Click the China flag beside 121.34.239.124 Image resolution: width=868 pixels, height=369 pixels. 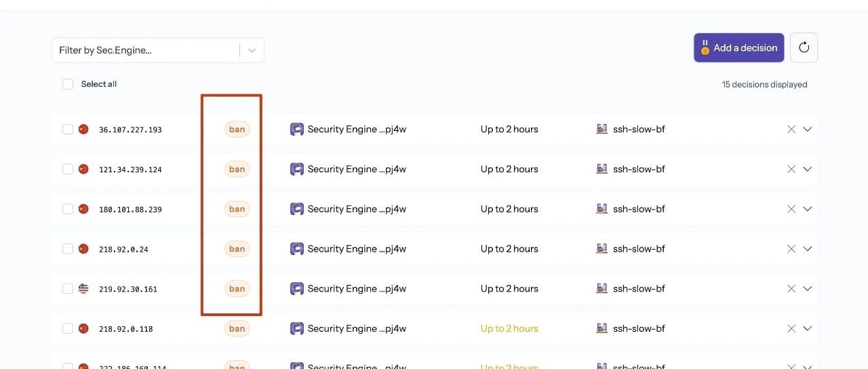tap(83, 169)
